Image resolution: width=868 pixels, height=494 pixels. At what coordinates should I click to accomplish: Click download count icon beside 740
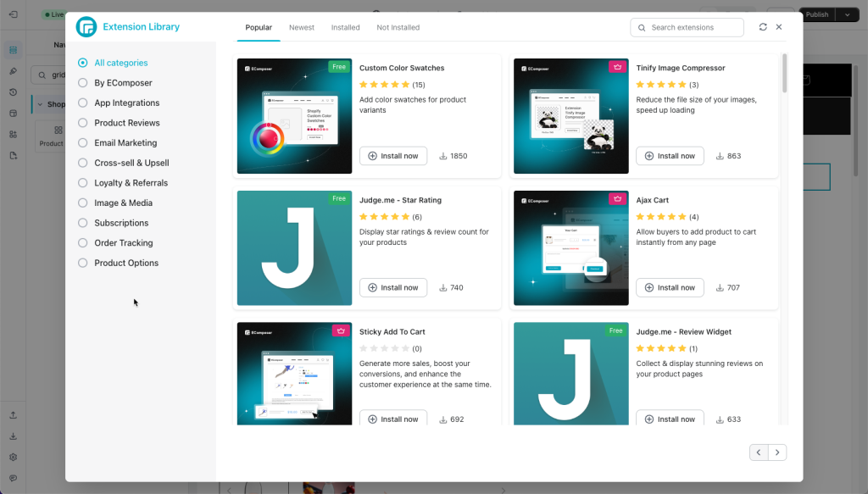442,287
